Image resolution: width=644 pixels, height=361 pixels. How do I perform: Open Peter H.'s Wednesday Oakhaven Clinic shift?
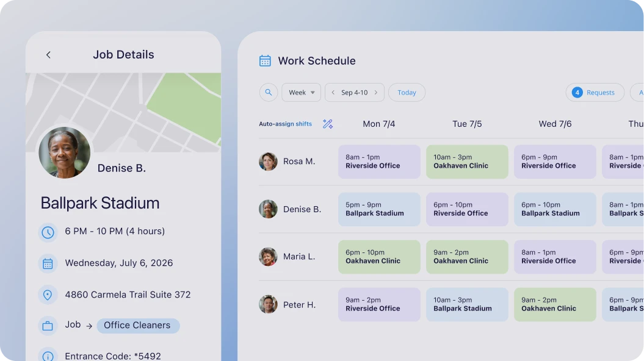tap(555, 304)
